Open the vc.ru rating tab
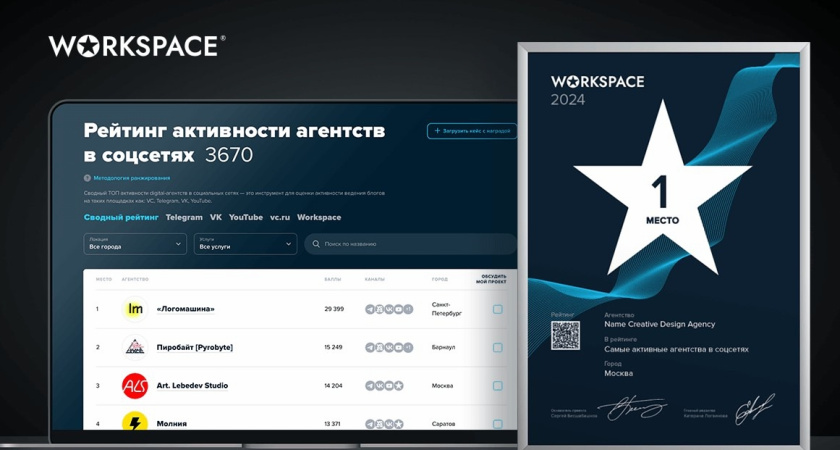840x450 pixels. coord(280,217)
